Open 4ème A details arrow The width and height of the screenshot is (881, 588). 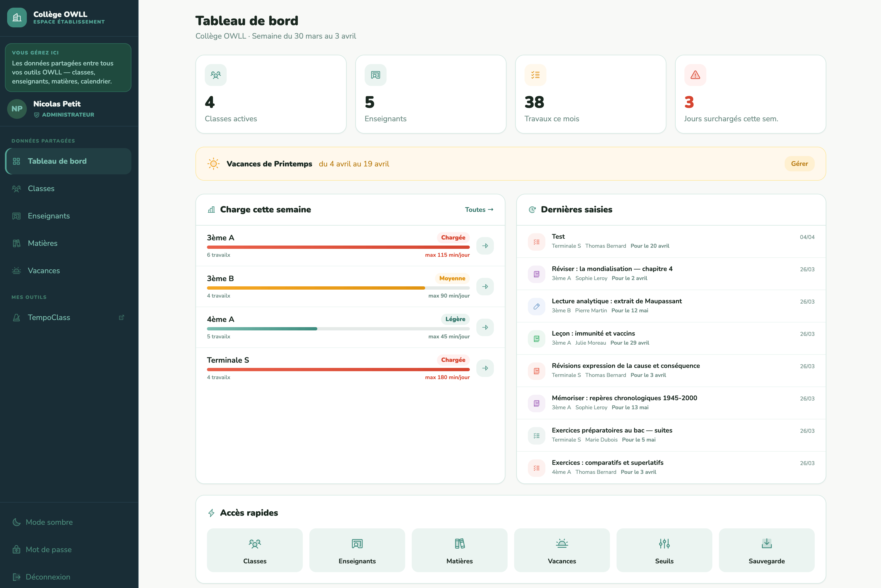[485, 328]
